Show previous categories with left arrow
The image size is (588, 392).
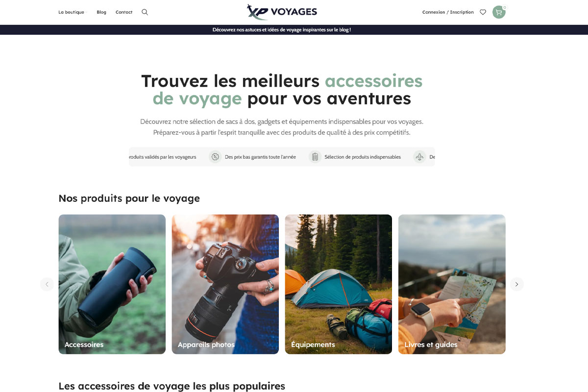point(47,284)
